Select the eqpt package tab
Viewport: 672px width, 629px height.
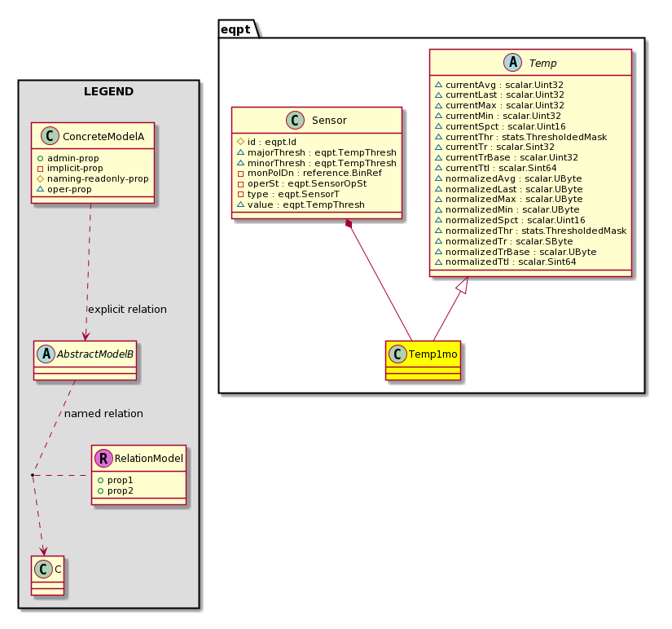(239, 29)
